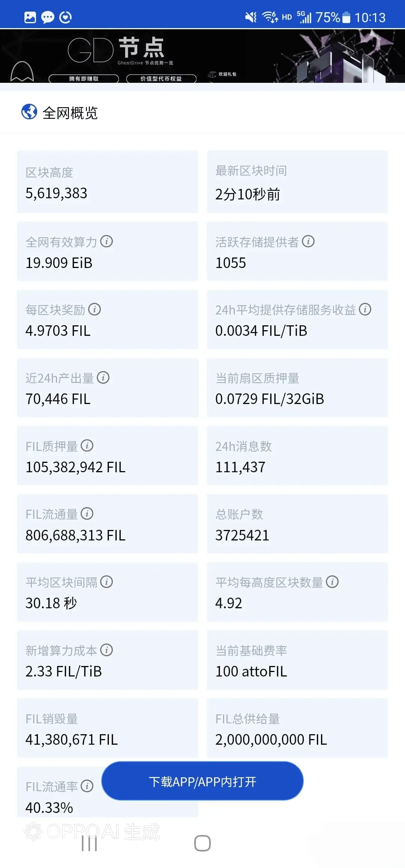Show info for 24h平均提供存储服务收益

tap(365, 310)
